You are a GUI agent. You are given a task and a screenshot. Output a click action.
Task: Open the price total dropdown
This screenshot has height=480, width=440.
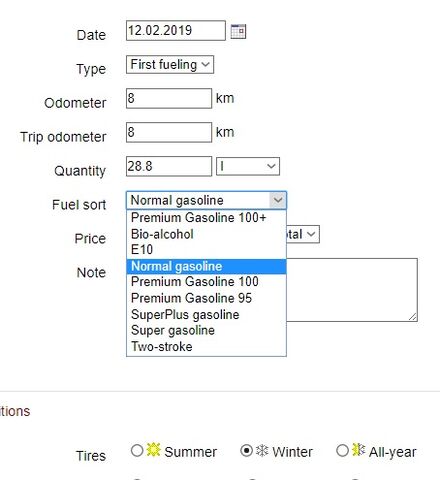coord(303,234)
